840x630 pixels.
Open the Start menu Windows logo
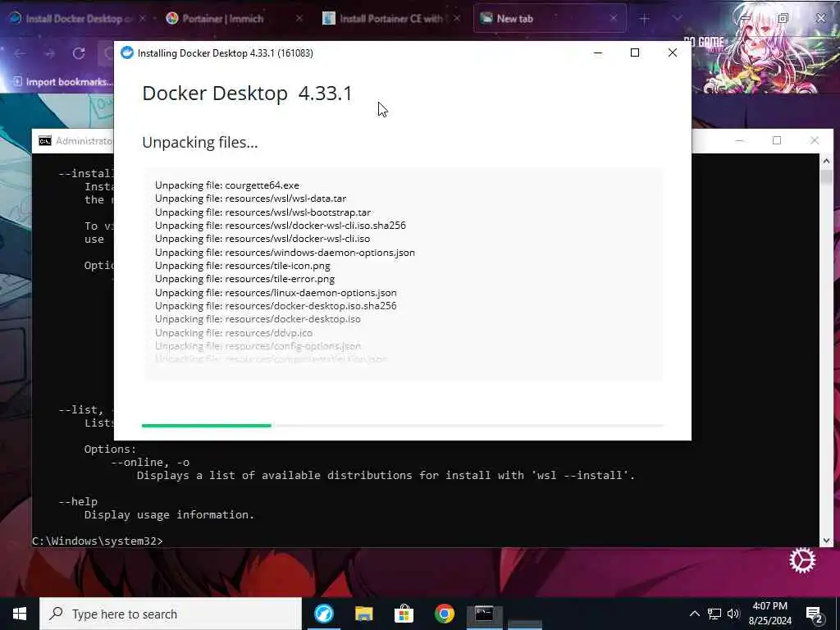click(x=20, y=614)
